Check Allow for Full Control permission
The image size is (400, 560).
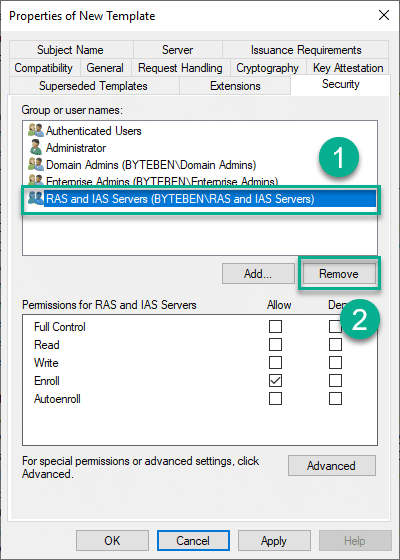click(275, 326)
